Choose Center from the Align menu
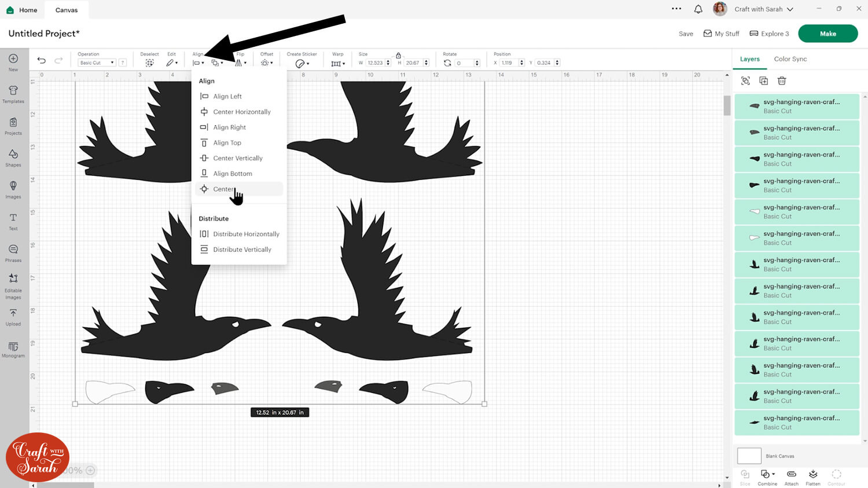This screenshot has height=488, width=868. [x=223, y=189]
